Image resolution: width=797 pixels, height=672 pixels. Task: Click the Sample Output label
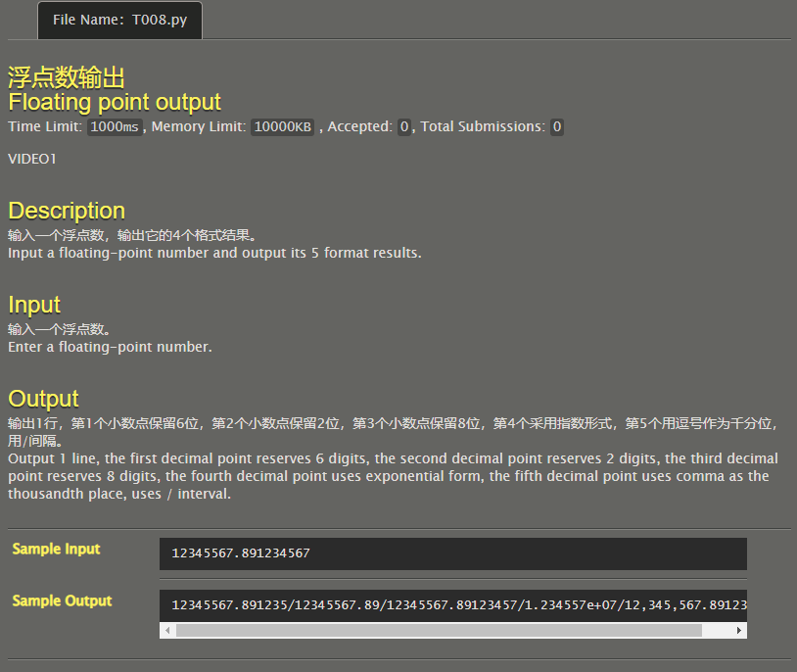click(x=60, y=600)
